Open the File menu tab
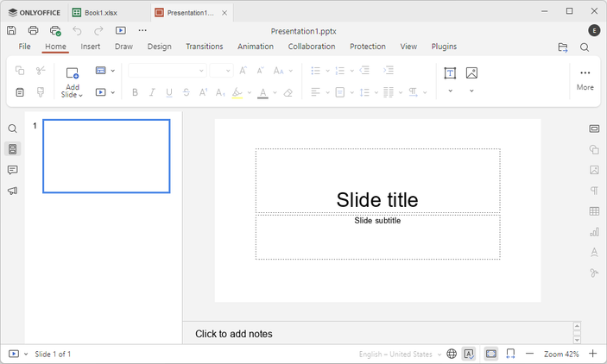The height and width of the screenshot is (364, 607). click(x=24, y=47)
